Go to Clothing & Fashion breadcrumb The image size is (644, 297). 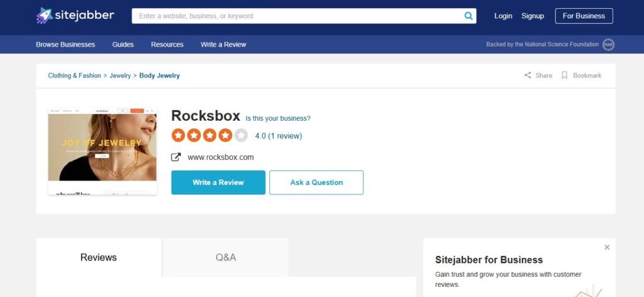[x=74, y=76]
